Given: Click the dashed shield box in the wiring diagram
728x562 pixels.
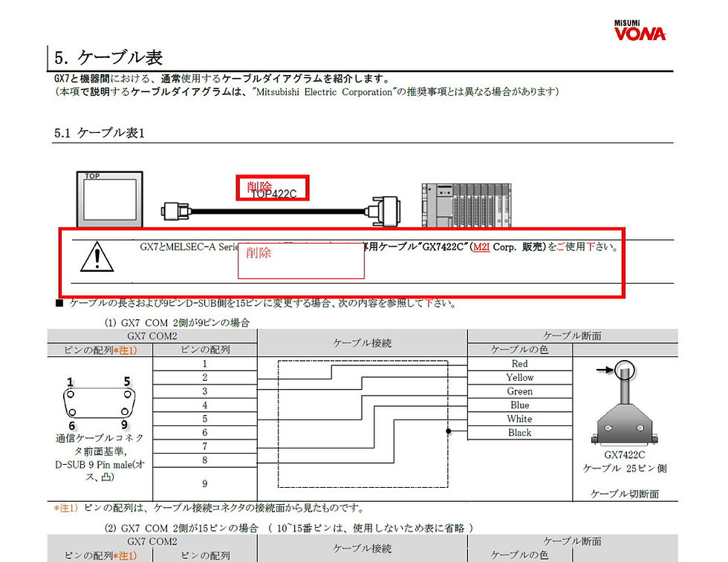Looking at the screenshot, I should [x=363, y=424].
